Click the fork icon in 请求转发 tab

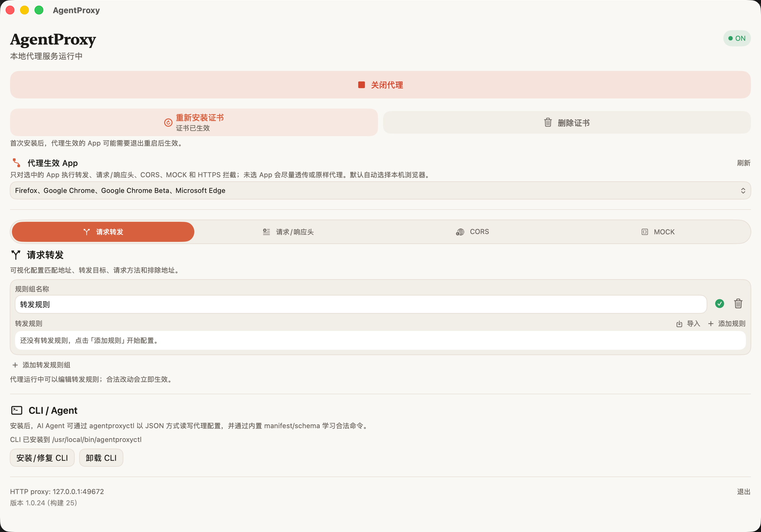coord(87,232)
